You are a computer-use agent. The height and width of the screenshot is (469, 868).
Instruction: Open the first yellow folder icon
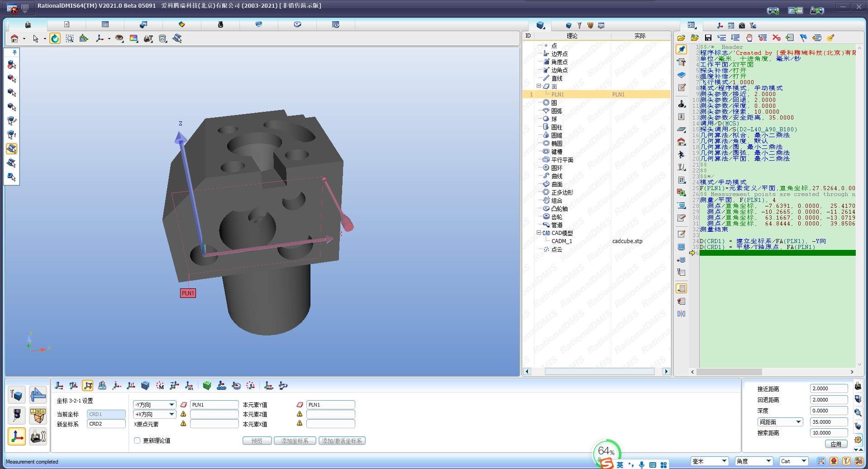pos(681,38)
